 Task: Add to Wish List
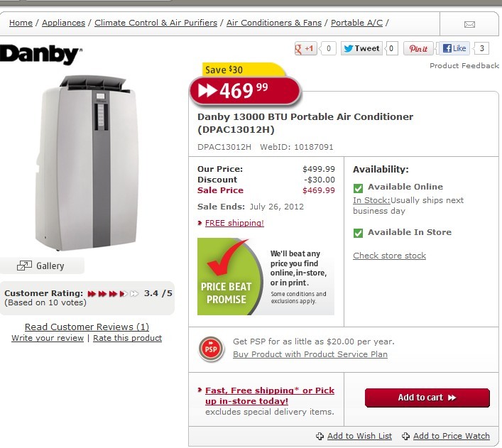pyautogui.click(x=354, y=436)
